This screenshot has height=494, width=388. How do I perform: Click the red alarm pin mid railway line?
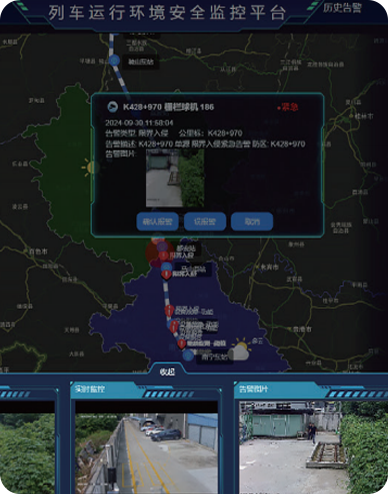(x=169, y=311)
